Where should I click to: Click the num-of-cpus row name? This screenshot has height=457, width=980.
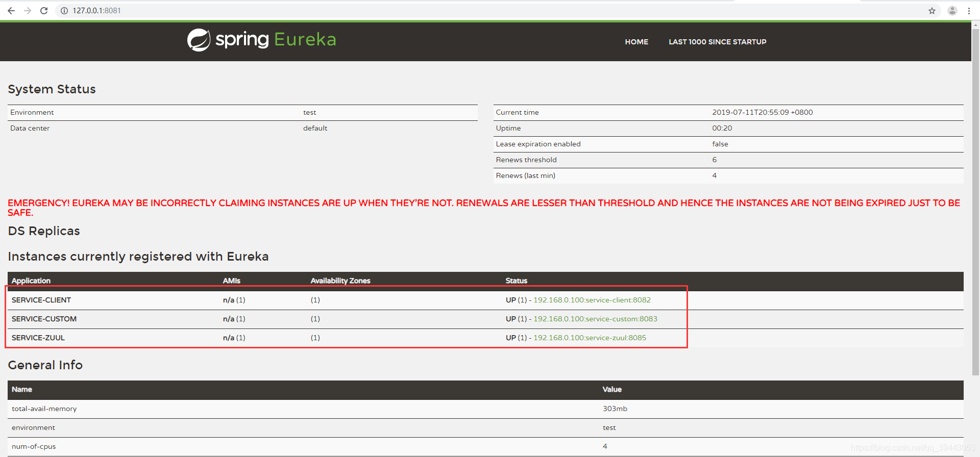(x=34, y=446)
